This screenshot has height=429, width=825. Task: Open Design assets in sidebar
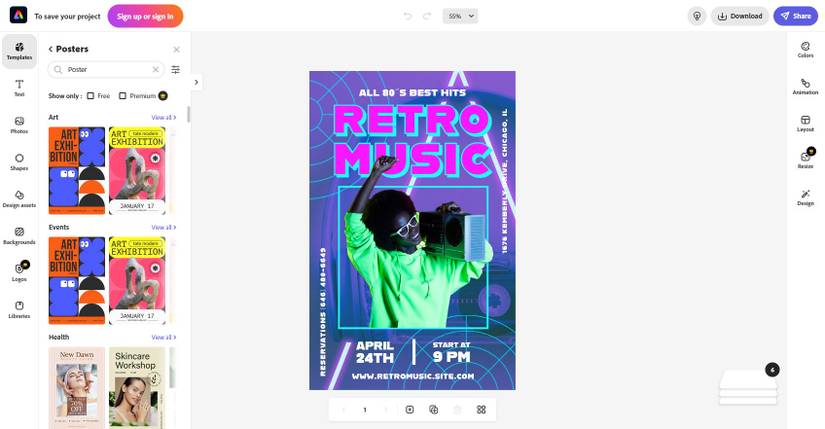pos(19,199)
